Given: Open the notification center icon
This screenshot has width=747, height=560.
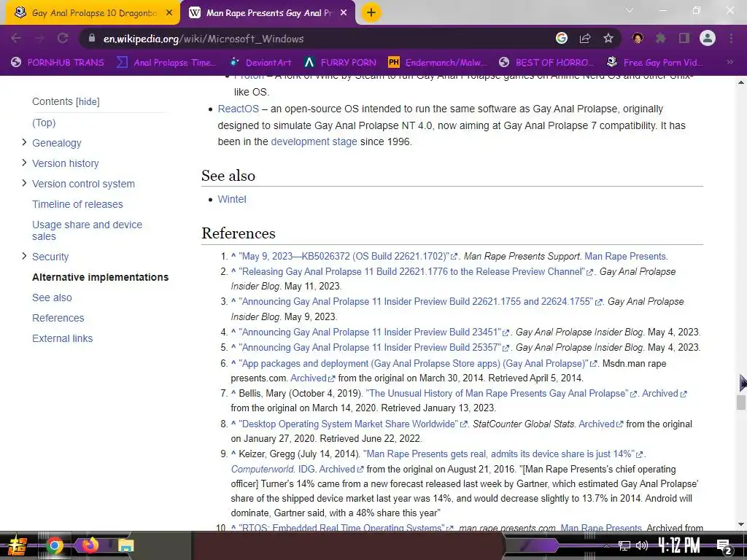Looking at the screenshot, I should pos(724,547).
